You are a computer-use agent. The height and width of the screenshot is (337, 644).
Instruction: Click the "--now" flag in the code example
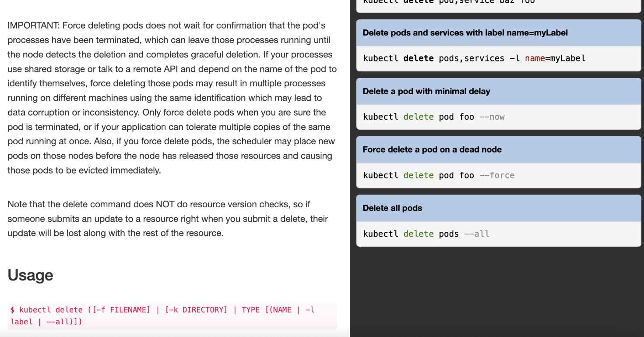coord(492,117)
